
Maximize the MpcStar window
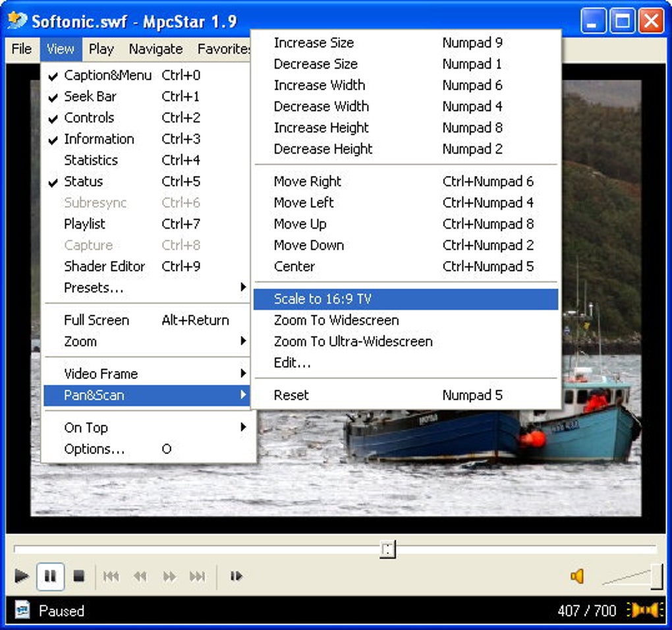623,20
